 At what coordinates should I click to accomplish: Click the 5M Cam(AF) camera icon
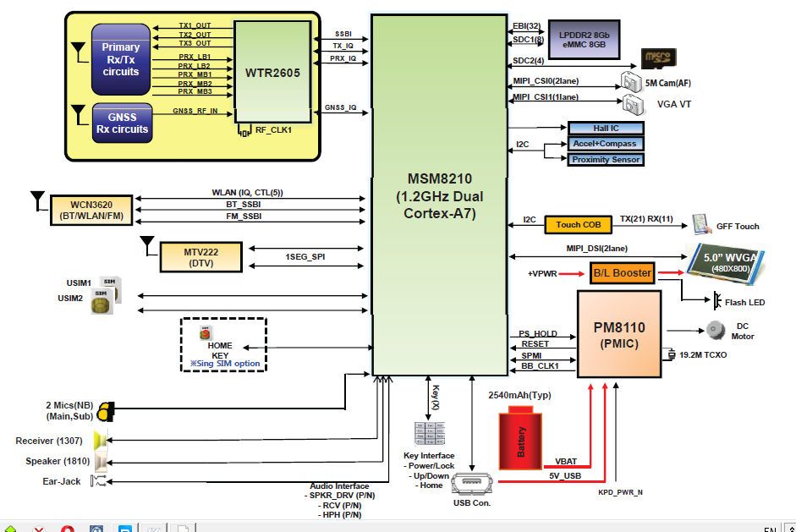pos(631,82)
